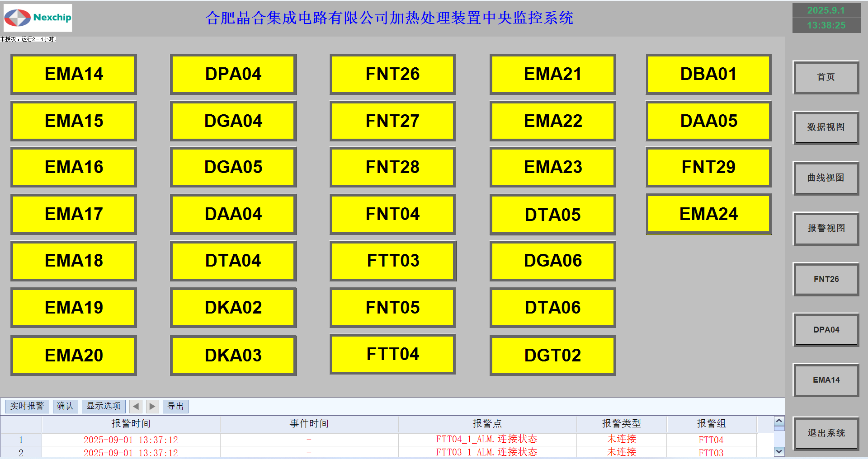This screenshot has width=868, height=459.
Task: Click FNT26 shortcut in right sidebar
Action: (x=826, y=279)
